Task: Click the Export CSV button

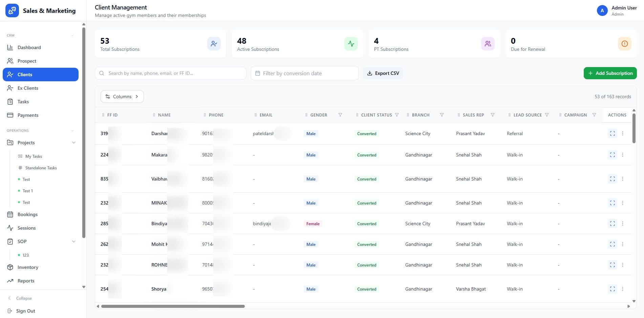Action: (x=383, y=73)
